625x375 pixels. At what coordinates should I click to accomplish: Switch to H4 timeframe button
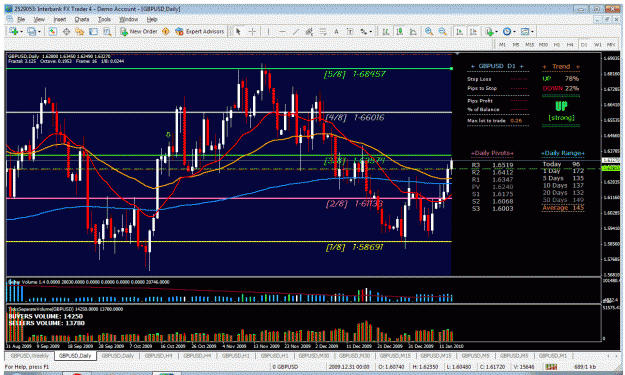coord(570,45)
